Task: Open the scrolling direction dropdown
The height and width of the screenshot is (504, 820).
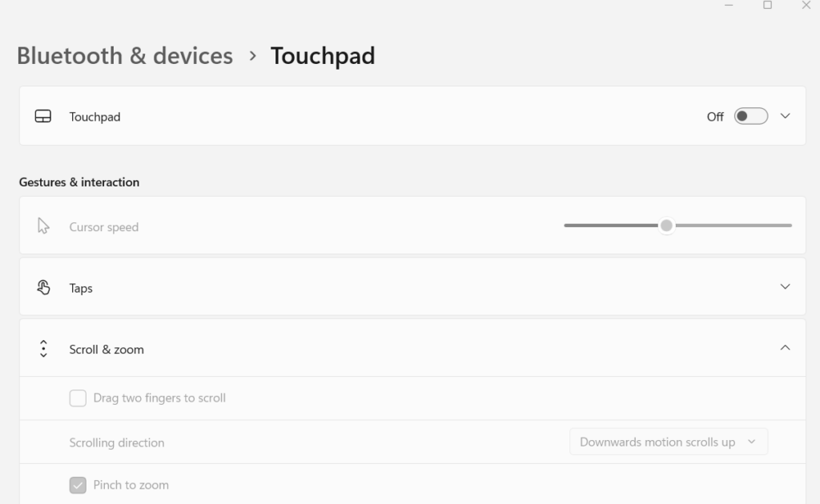Action: [x=668, y=442]
